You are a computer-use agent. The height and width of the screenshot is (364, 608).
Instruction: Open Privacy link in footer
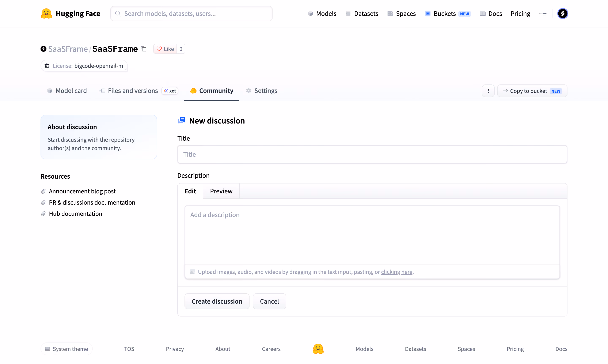coord(175,349)
